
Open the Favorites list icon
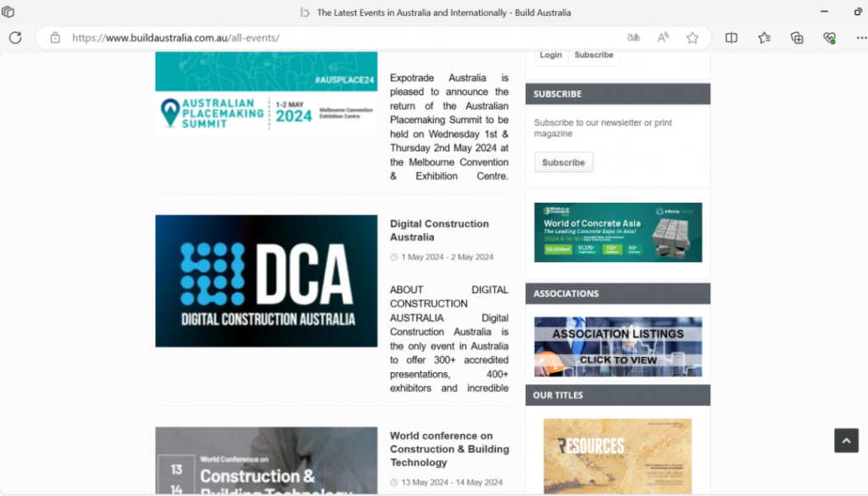click(765, 37)
